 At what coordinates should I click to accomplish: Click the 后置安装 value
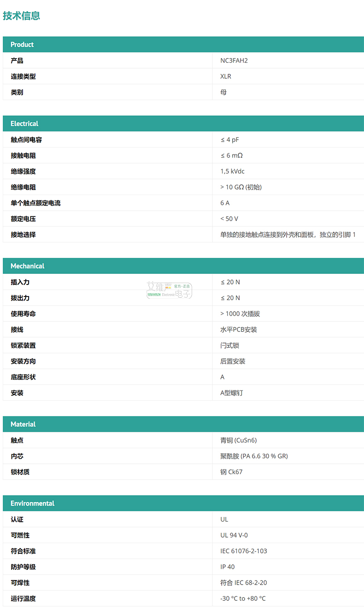233,361
